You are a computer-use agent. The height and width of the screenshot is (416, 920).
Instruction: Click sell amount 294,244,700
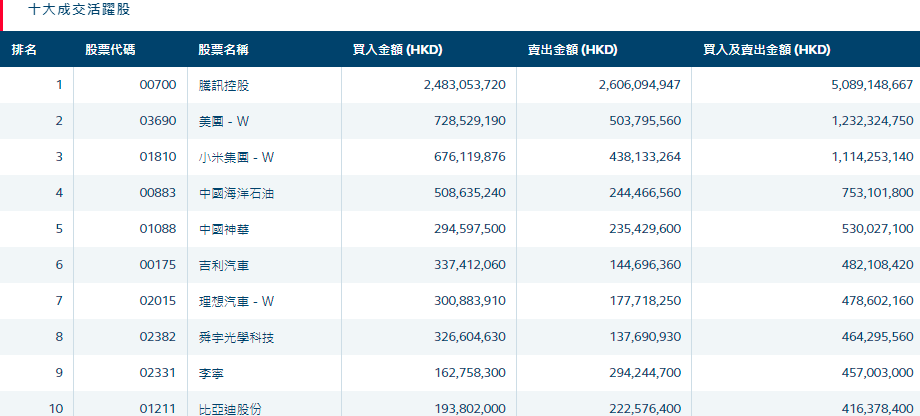pos(645,373)
